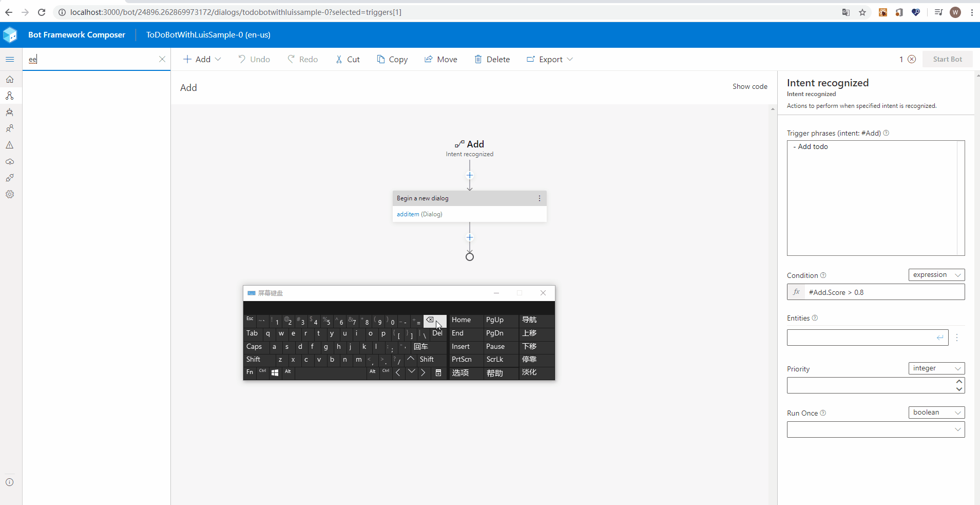The height and width of the screenshot is (505, 980).
Task: Click the context menu key on on-screen keyboard
Action: (x=438, y=372)
